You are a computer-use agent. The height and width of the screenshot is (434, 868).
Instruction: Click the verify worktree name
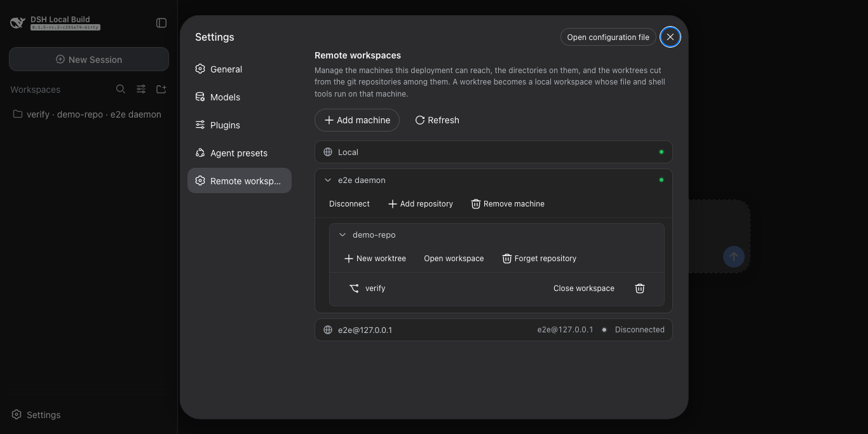376,288
